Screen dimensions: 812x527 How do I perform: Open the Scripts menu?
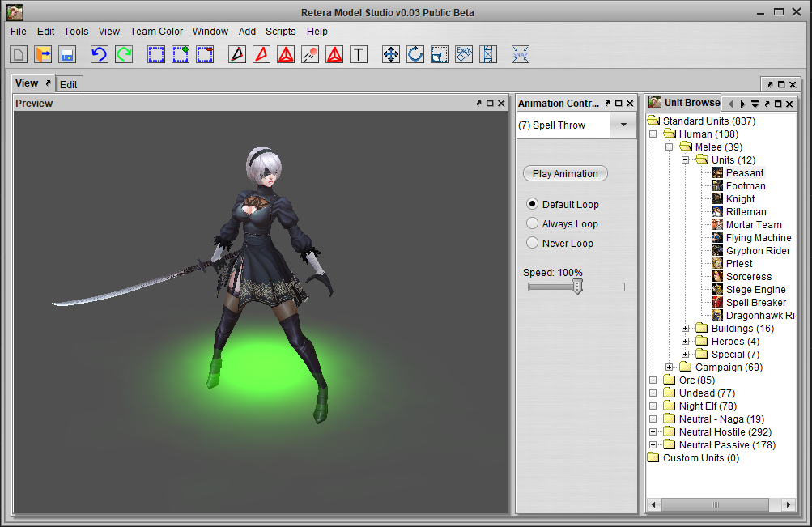tap(280, 31)
